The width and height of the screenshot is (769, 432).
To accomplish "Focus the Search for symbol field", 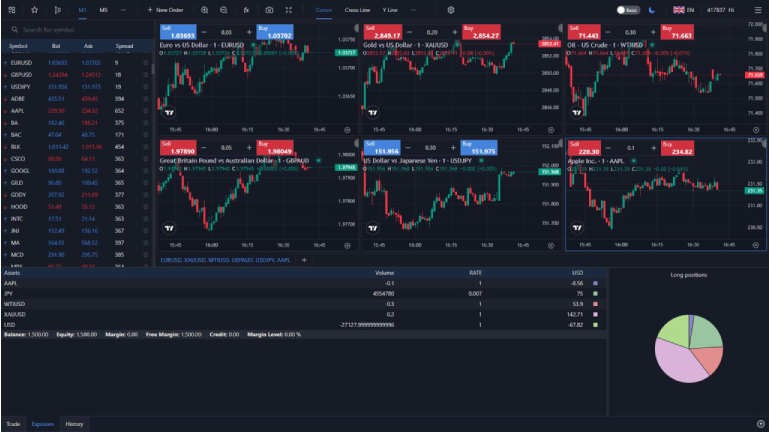I will click(78, 29).
